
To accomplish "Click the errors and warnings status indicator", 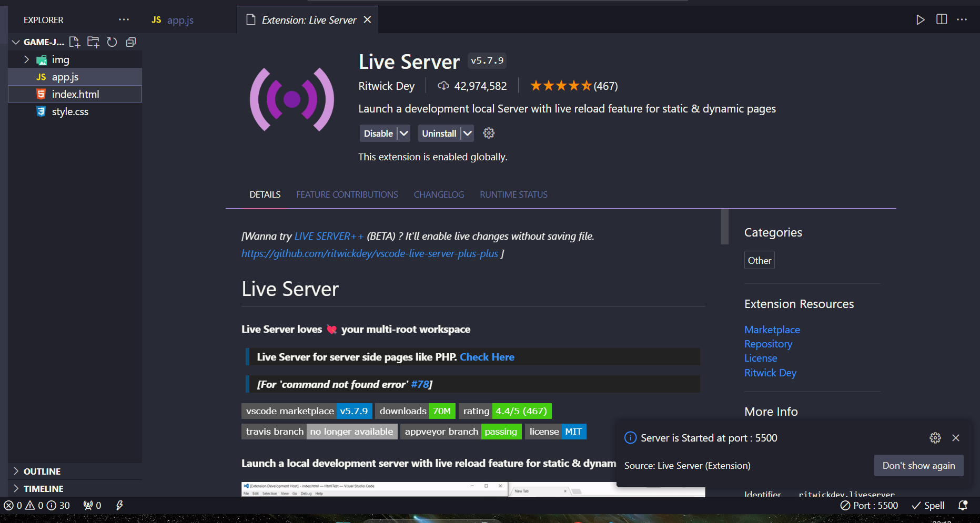I will [x=37, y=505].
